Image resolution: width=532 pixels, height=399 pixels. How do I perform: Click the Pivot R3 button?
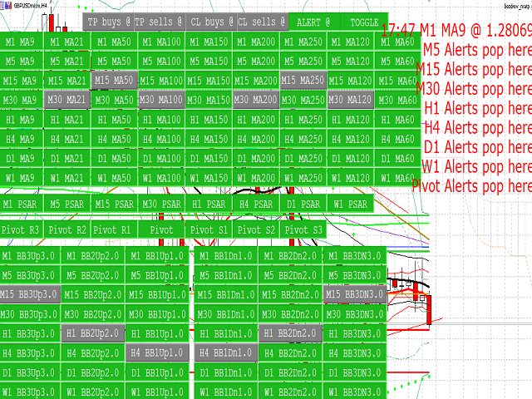(22, 229)
